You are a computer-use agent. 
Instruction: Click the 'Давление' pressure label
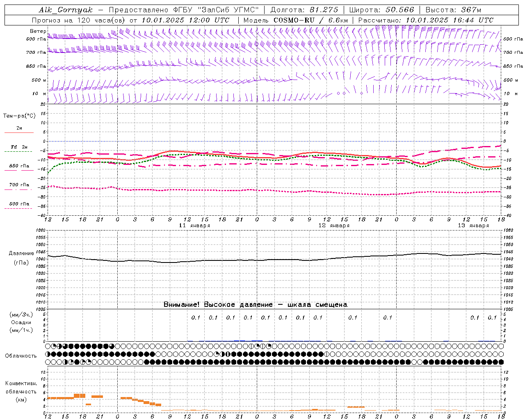pyautogui.click(x=21, y=253)
